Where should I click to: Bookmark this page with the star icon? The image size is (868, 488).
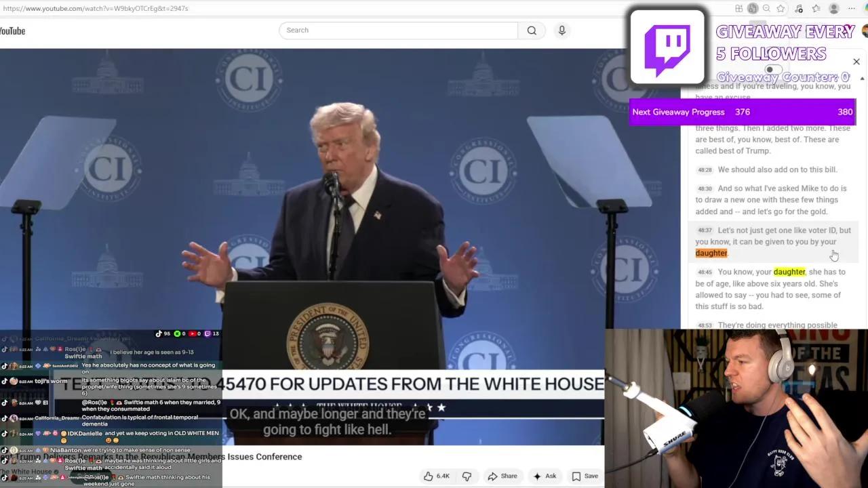781,8
